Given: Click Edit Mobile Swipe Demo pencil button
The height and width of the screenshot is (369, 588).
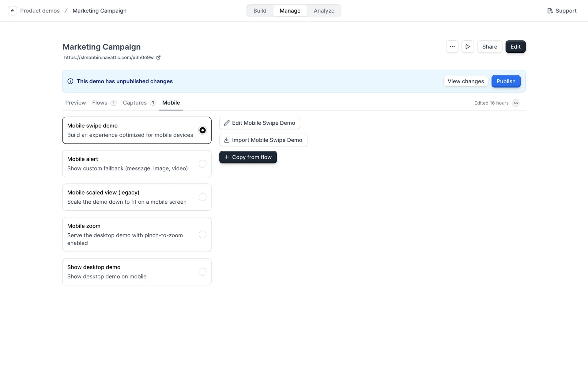Looking at the screenshot, I should (259, 123).
